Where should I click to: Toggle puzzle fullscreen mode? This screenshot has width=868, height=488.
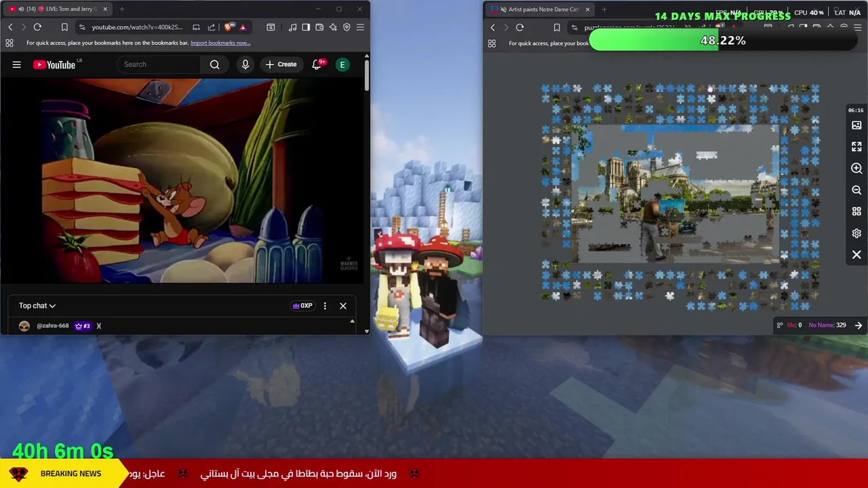(856, 146)
